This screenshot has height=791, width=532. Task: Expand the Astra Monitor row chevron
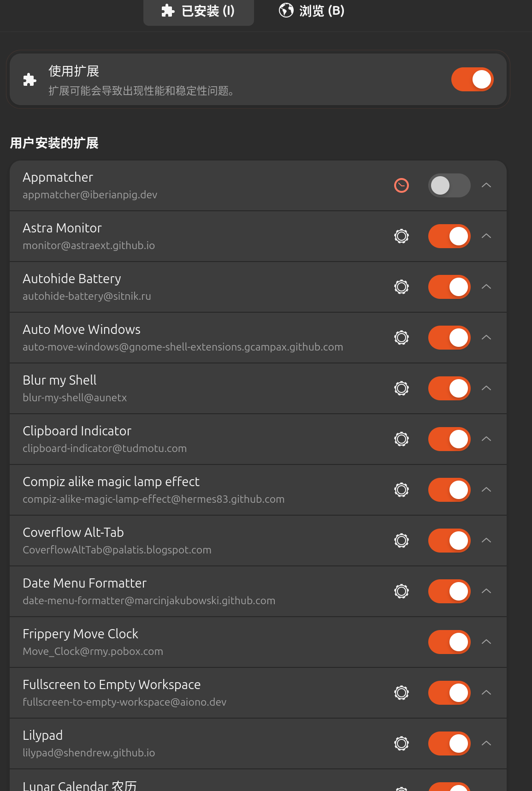[486, 236]
